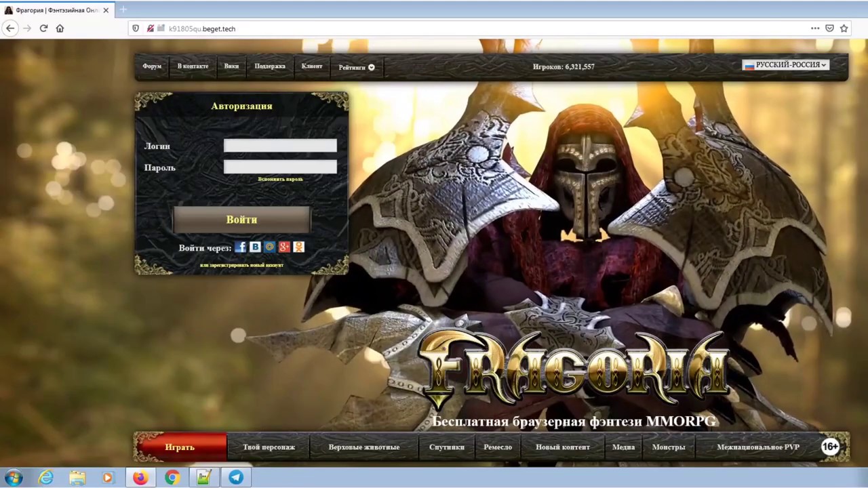Viewport: 868px width, 488px height.
Task: Open the Вики menu item
Action: click(x=231, y=66)
